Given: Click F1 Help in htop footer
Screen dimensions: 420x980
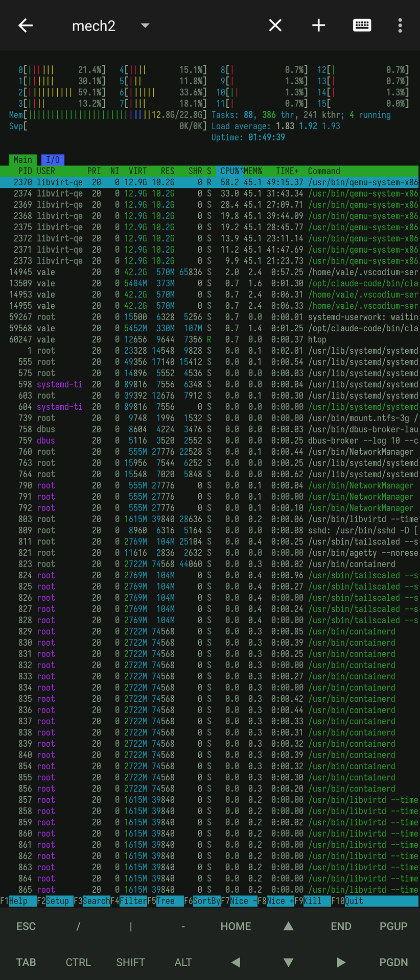Looking at the screenshot, I should pyautogui.click(x=18, y=901).
